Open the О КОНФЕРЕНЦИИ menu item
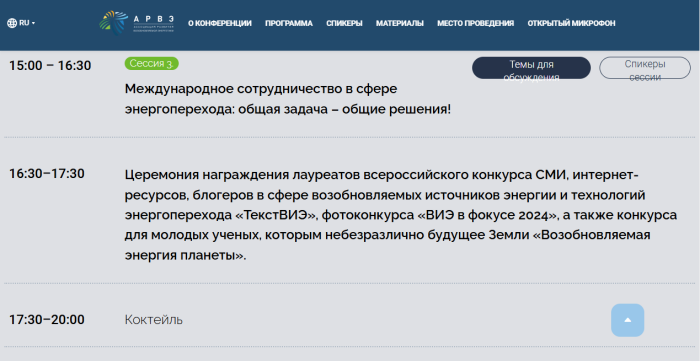This screenshot has width=700, height=361. 220,23
